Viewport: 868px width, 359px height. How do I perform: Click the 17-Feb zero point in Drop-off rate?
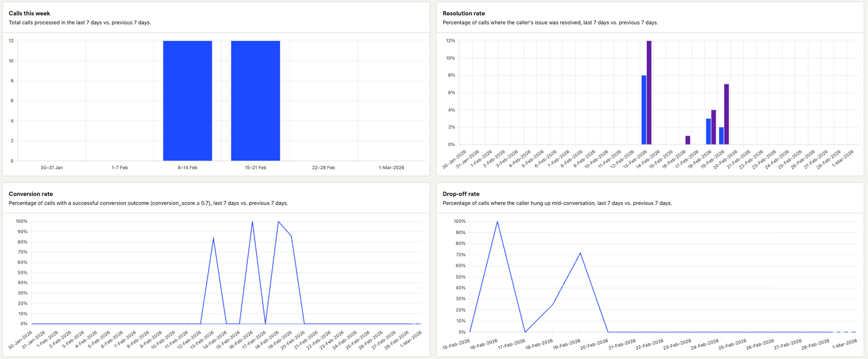coord(525,332)
